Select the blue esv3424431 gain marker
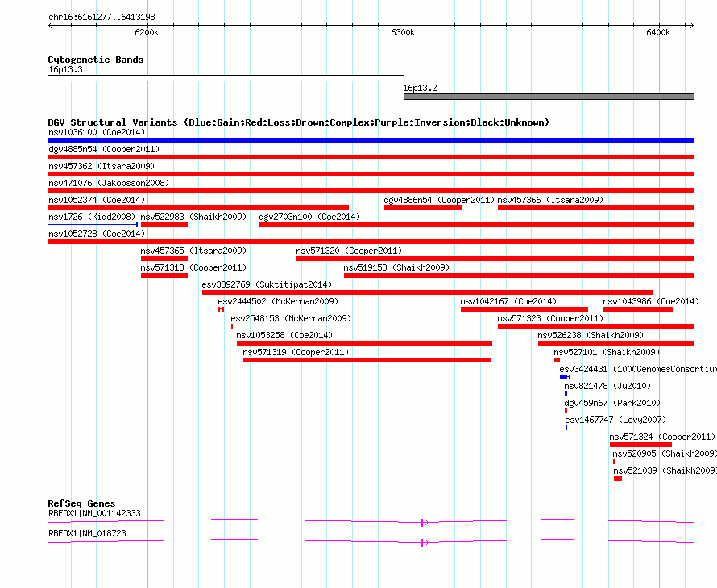Viewport: 717px width, 588px height. coord(566,377)
